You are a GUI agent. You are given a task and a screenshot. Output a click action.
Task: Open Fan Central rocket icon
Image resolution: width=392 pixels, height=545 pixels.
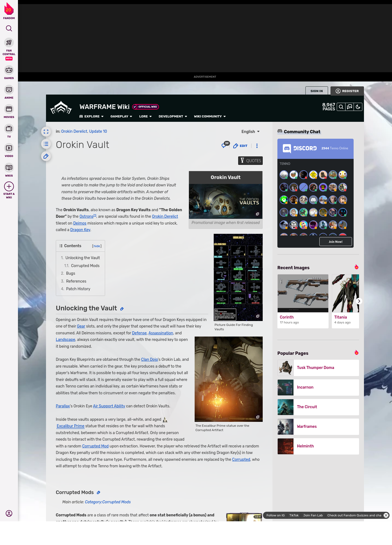point(9,43)
